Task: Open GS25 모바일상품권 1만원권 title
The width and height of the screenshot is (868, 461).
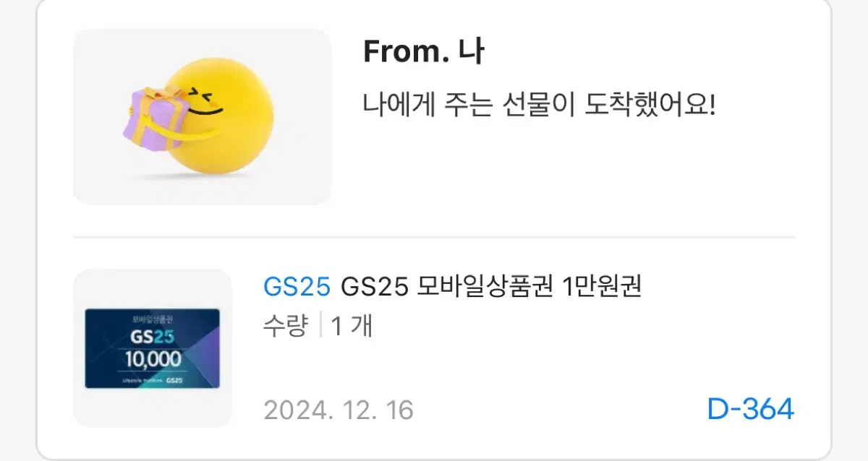Action: point(491,287)
